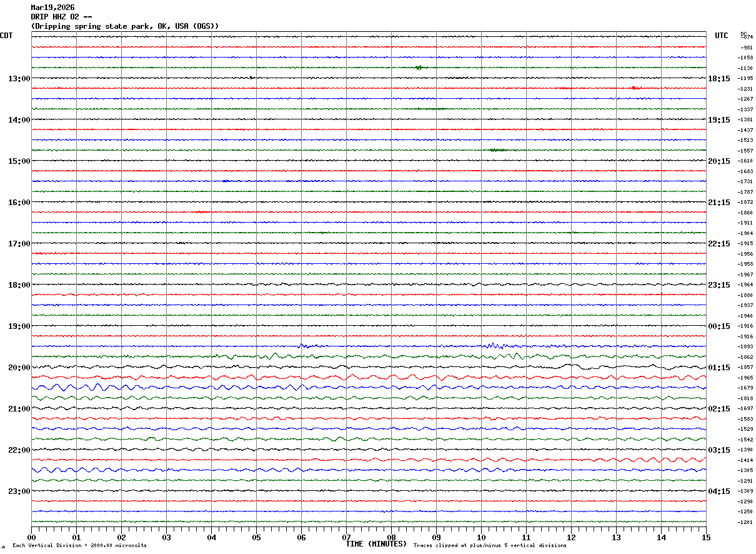Click the DC offset value -1967
This screenshot has width=756, height=554.
click(746, 274)
